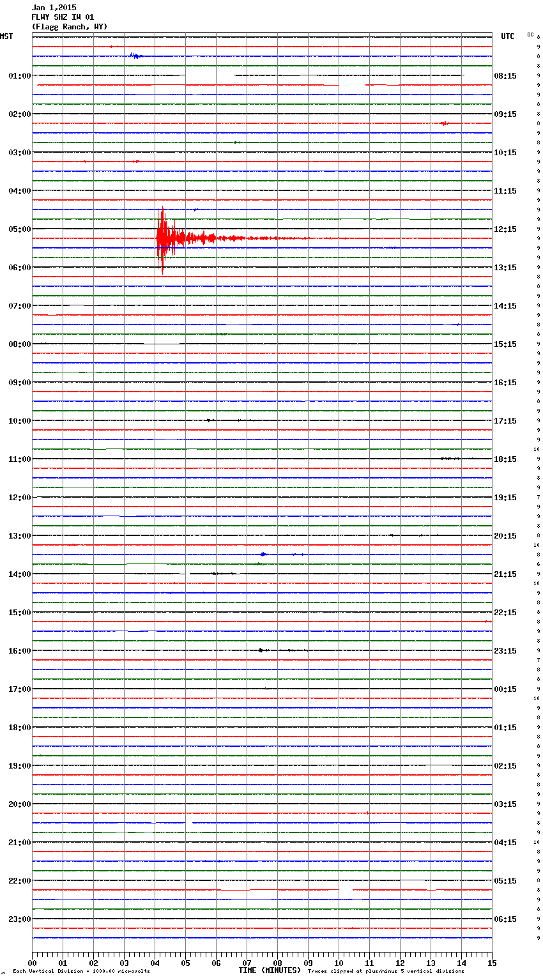This screenshot has width=543, height=980.
Task: Click the 23:15 UTC row label
Action: pyautogui.click(x=505, y=651)
